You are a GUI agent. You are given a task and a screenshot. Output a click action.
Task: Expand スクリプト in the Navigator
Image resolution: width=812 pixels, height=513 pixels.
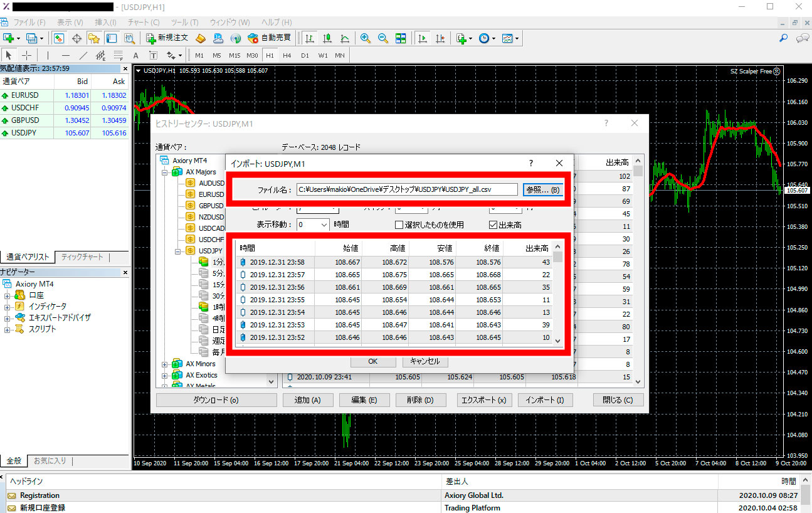click(7, 329)
